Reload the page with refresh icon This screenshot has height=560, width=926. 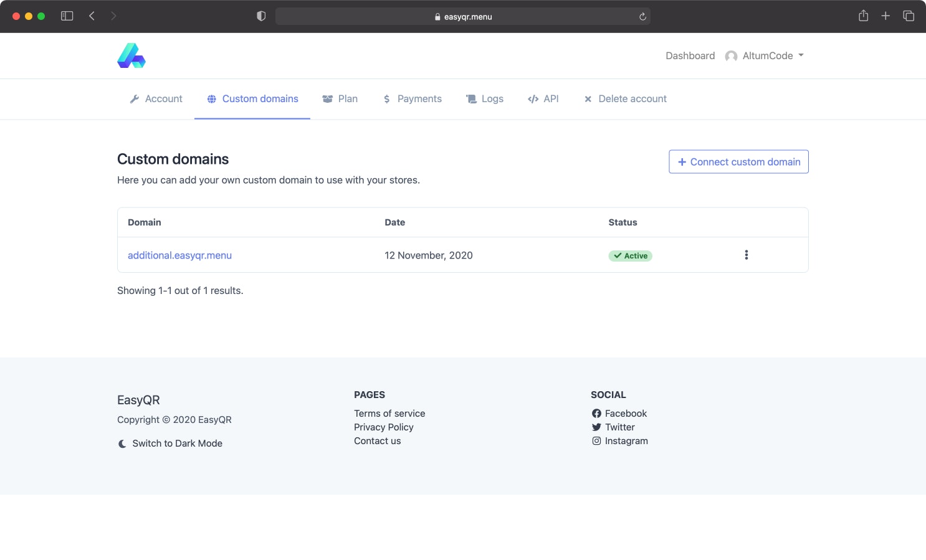point(642,17)
